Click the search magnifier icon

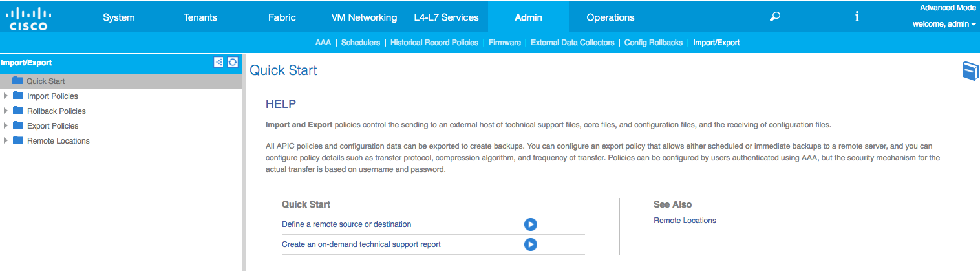pyautogui.click(x=774, y=17)
